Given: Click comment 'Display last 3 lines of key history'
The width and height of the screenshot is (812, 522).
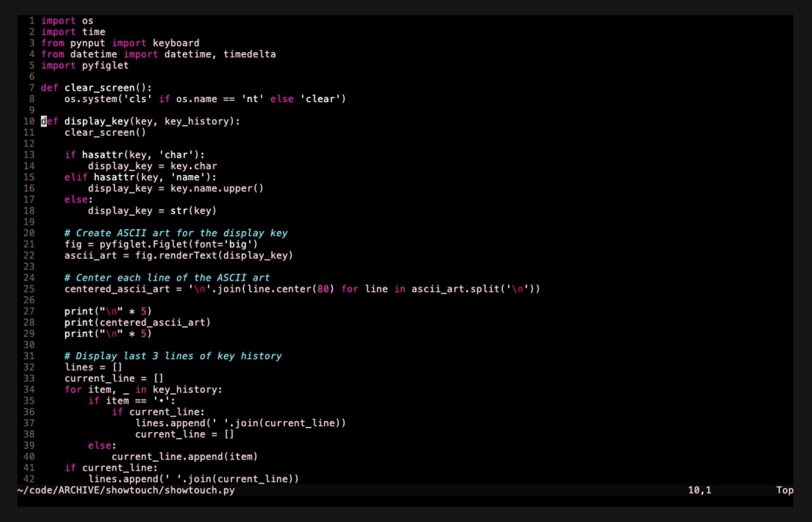Looking at the screenshot, I should pos(173,356).
